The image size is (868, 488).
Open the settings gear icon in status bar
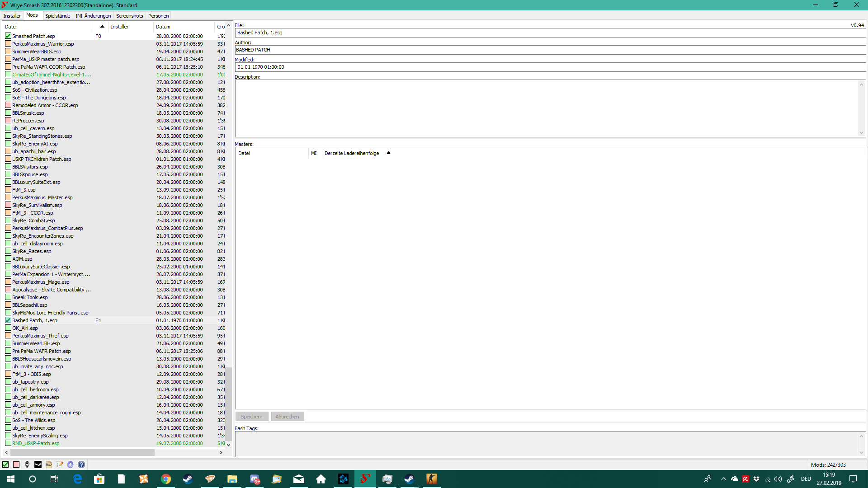point(71,465)
